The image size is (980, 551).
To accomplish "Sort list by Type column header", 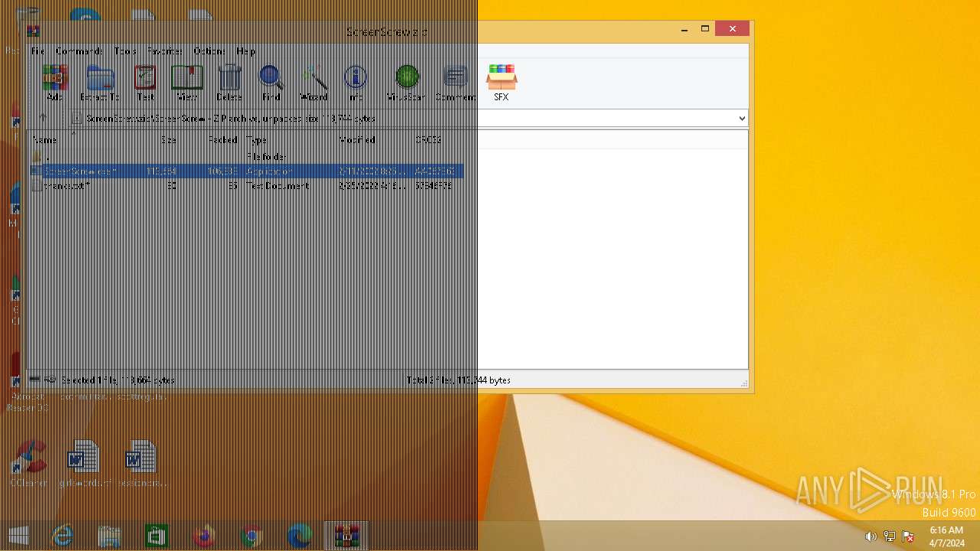I will point(290,139).
